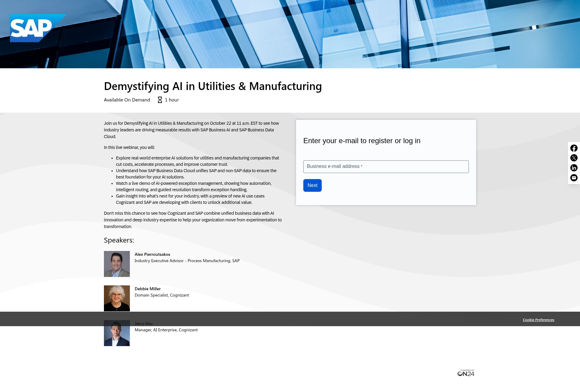Share the webinar on Facebook
Image resolution: width=580 pixels, height=392 pixels.
[x=574, y=148]
